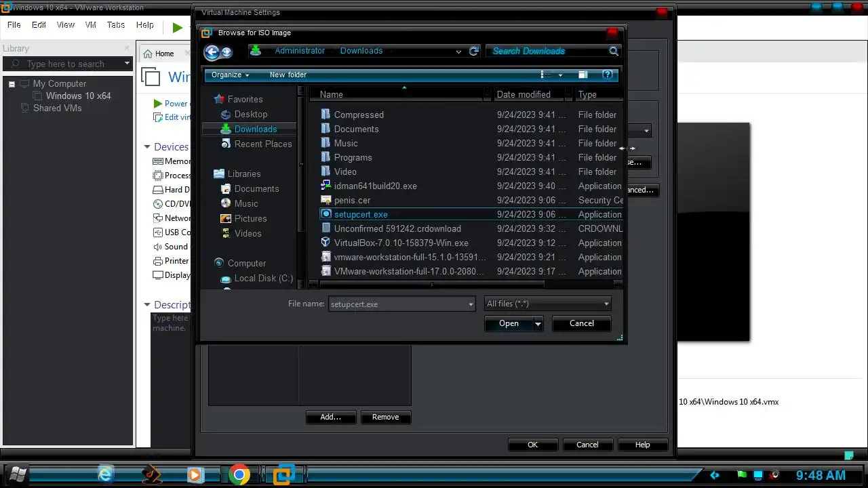
Task: Select Desktop under Favorites
Action: tap(251, 114)
